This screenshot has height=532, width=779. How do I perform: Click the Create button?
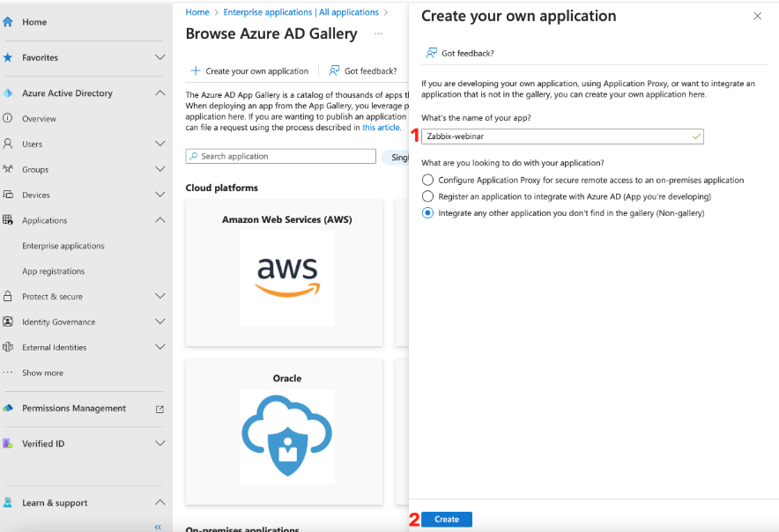[446, 520]
